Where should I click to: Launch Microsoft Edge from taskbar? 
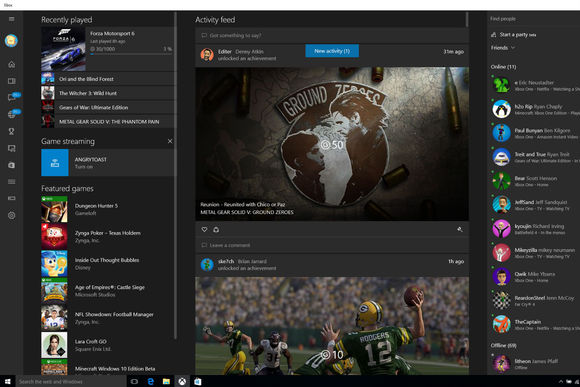(x=151, y=381)
